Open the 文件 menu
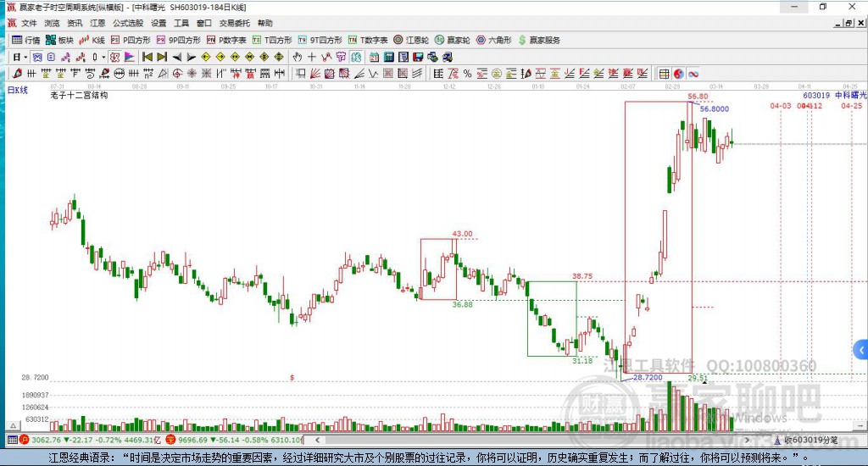The image size is (868, 466). point(28,23)
